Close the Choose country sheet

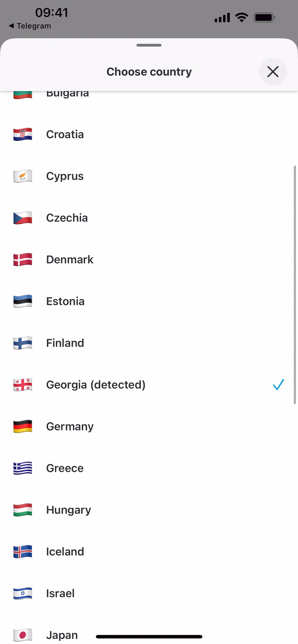(273, 72)
